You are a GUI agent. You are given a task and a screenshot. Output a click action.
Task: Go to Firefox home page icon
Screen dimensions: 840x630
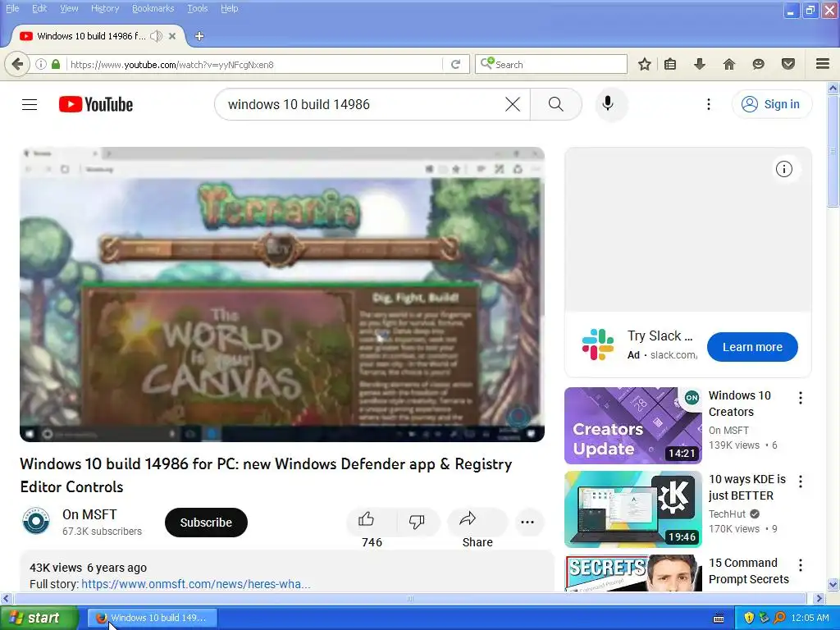coord(729,64)
